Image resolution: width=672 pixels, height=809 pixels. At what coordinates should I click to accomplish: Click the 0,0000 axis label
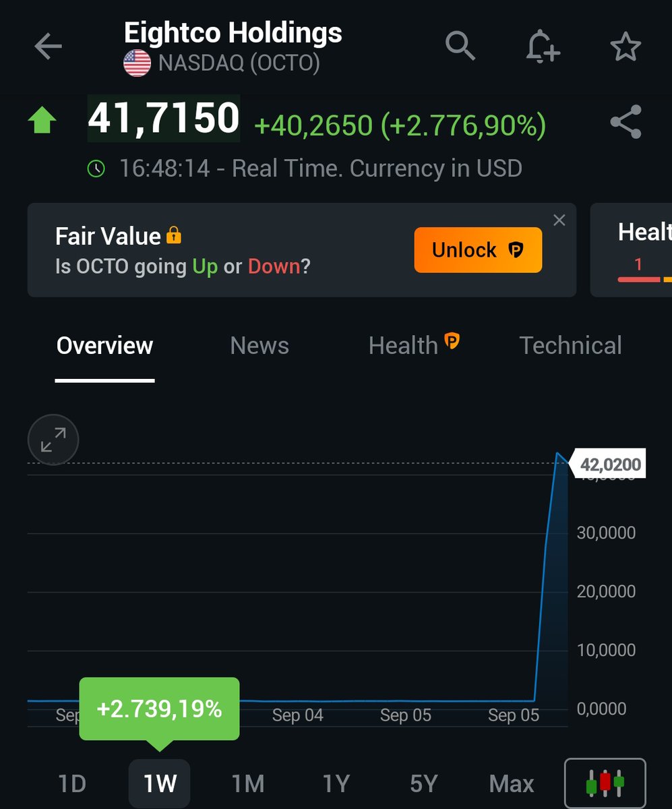tap(602, 709)
